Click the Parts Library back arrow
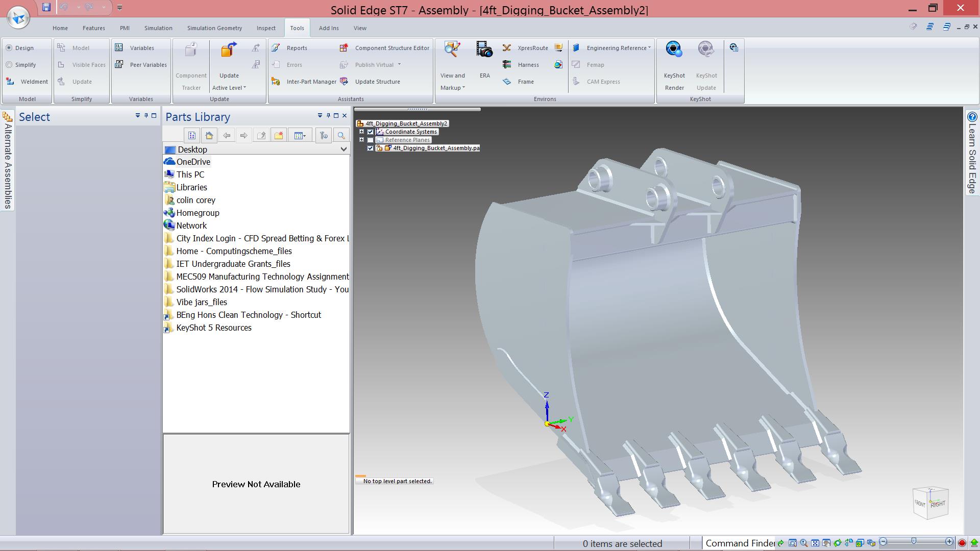Image resolution: width=980 pixels, height=551 pixels. pos(227,136)
